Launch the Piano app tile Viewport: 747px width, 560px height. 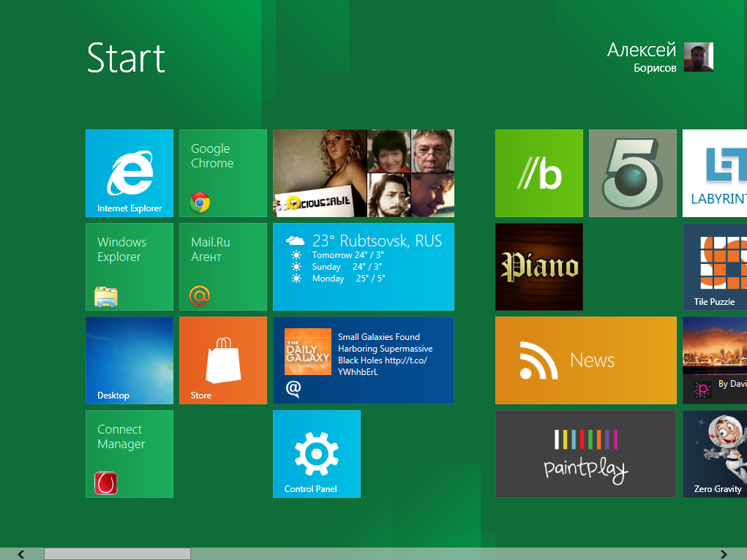tap(539, 267)
